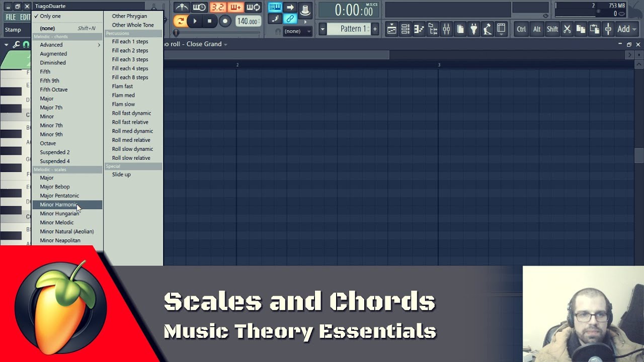Click the copy icon beside the scissors

pyautogui.click(x=581, y=29)
